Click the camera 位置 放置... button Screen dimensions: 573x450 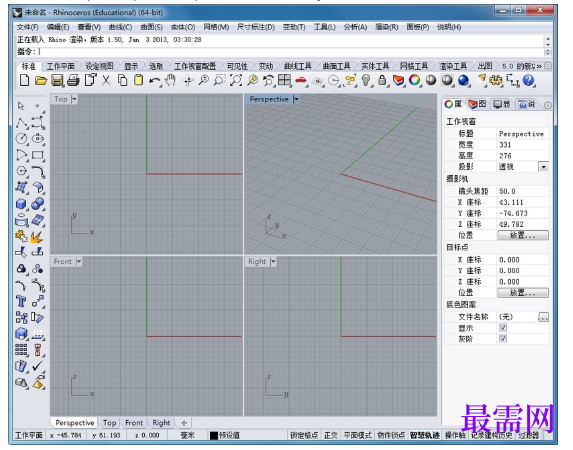[x=523, y=235]
